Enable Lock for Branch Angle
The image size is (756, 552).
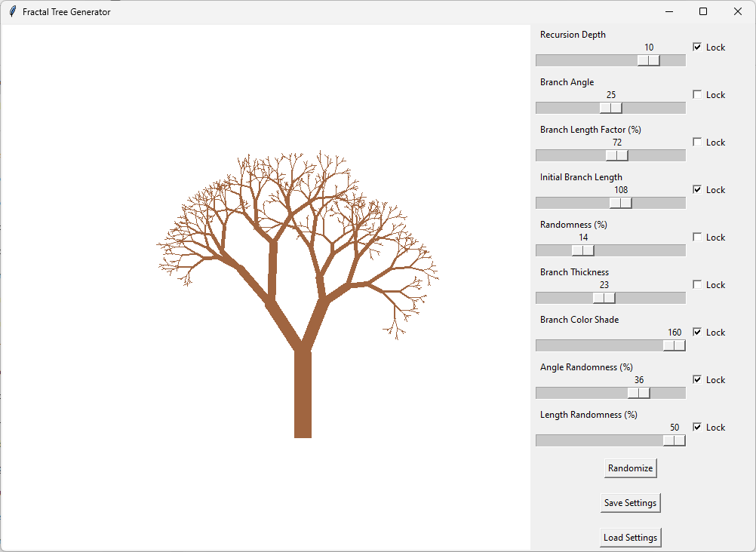tap(698, 94)
